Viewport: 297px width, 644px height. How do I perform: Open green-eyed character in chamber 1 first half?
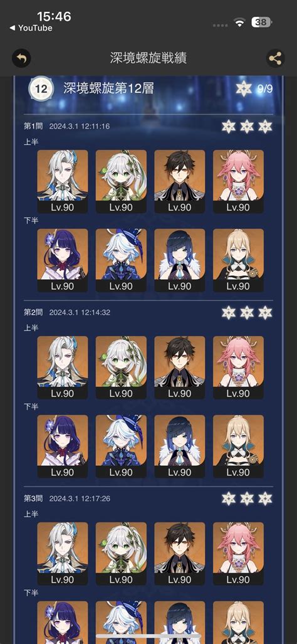click(x=121, y=181)
